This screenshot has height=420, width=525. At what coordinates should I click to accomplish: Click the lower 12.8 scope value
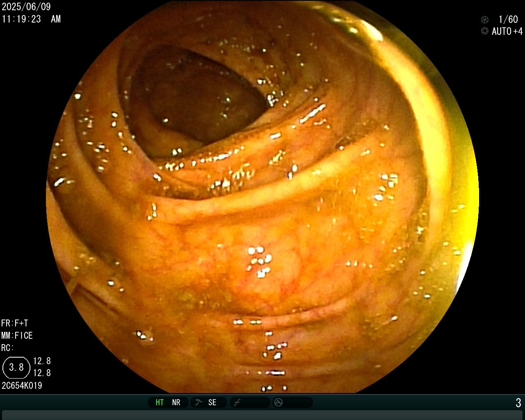point(42,373)
